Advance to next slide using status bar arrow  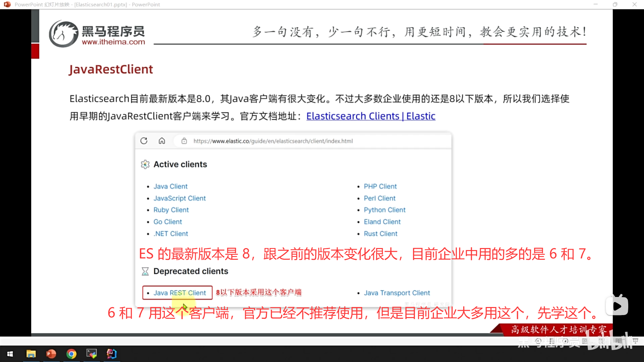click(565, 341)
